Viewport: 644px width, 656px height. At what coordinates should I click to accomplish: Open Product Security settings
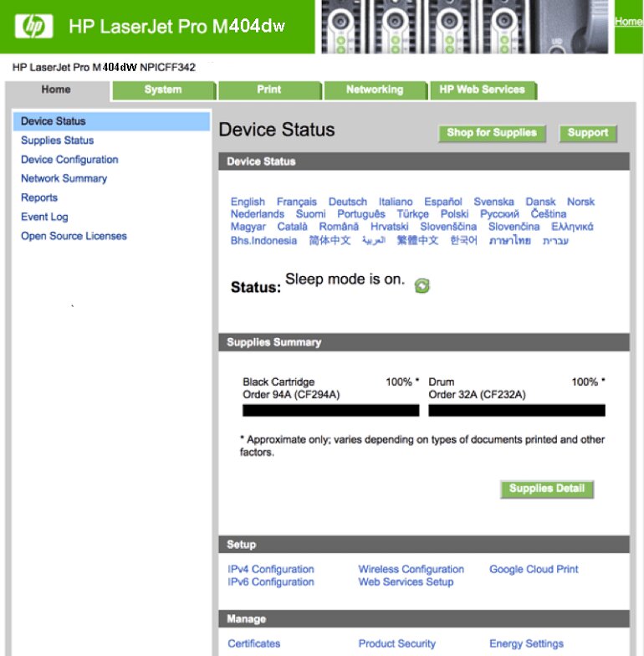[x=396, y=643]
